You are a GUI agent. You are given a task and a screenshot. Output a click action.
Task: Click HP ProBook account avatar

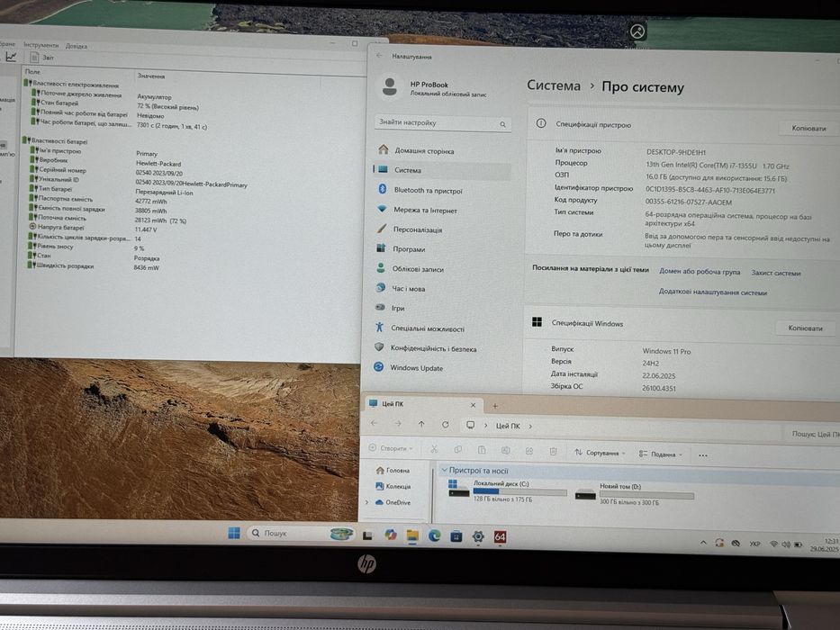tap(390, 86)
